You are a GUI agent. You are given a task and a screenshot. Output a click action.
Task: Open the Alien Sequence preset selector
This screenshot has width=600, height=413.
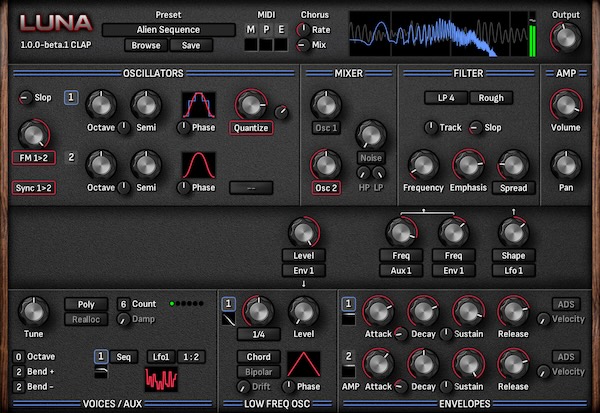point(168,30)
